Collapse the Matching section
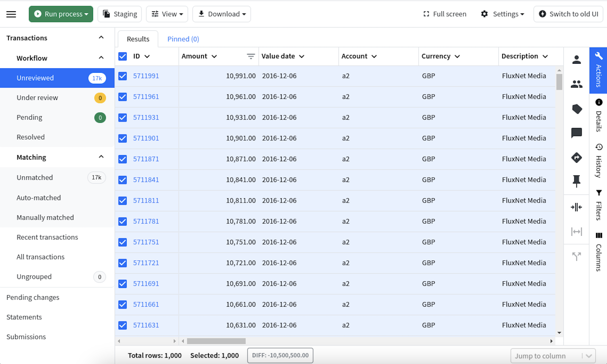The image size is (607, 364). pos(101,157)
